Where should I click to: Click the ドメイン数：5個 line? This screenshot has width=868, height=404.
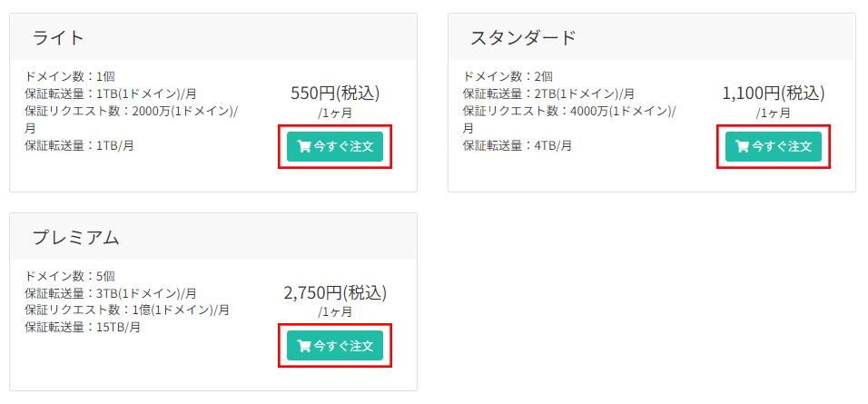tap(70, 276)
